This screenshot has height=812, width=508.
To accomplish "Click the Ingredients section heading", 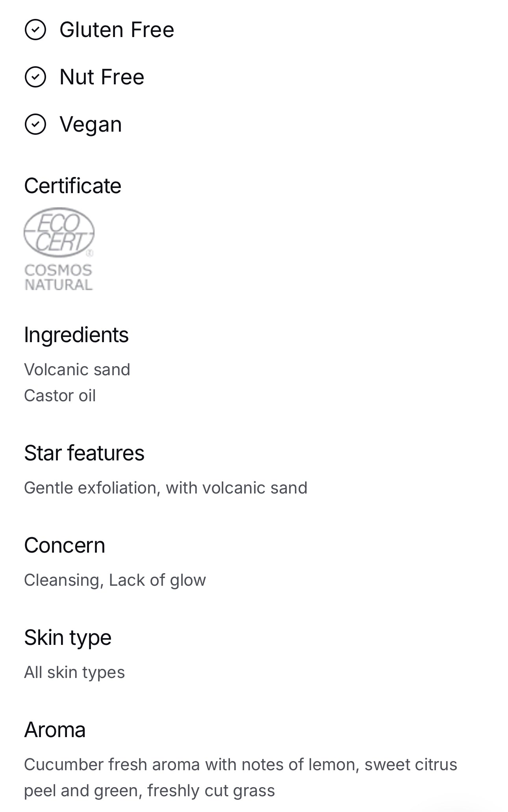I will pos(76,335).
